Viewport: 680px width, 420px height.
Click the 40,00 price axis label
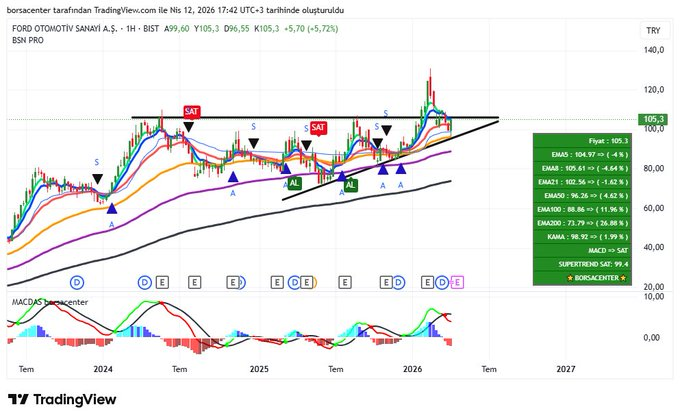point(654,247)
